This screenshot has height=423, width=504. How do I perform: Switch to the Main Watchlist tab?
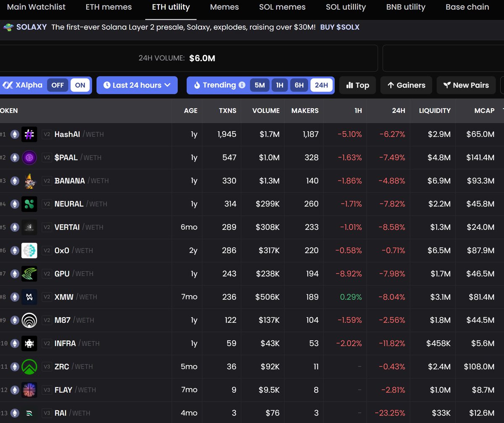click(x=37, y=7)
